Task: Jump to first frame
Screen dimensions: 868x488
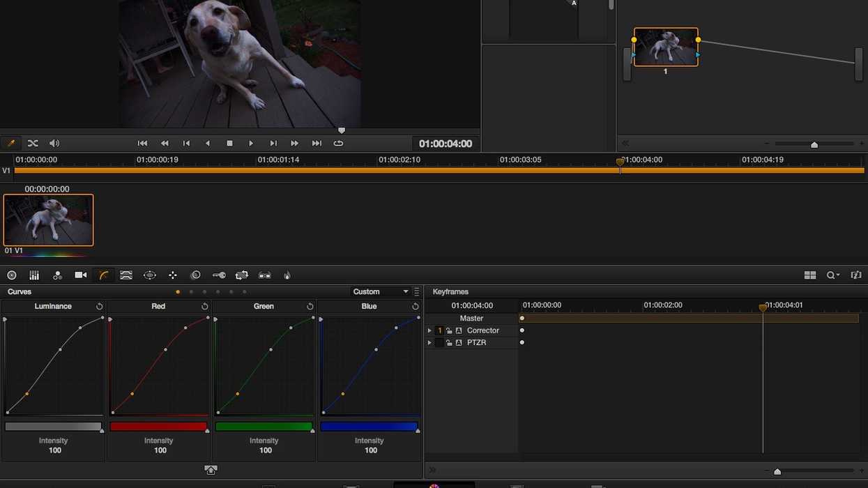Action: click(x=142, y=143)
